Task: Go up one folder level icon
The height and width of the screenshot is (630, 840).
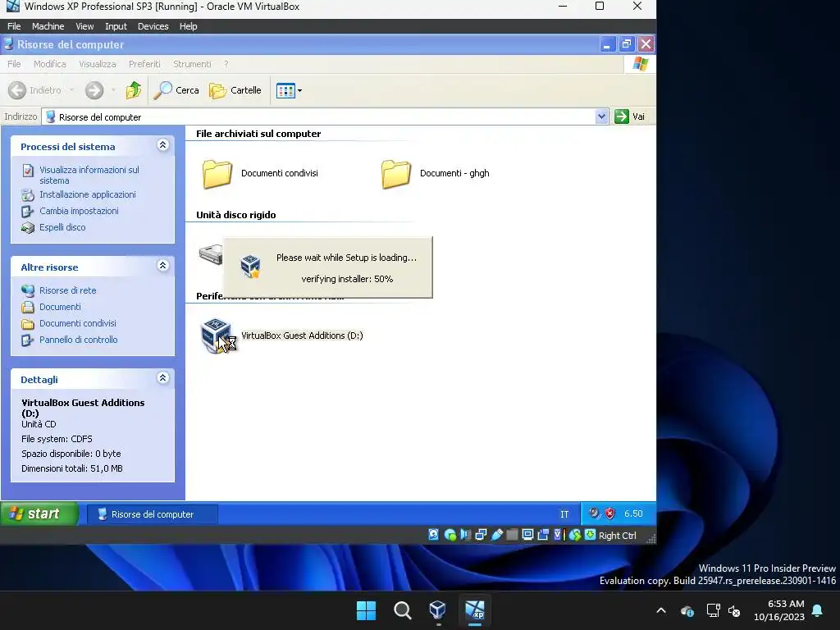Action: [x=134, y=90]
